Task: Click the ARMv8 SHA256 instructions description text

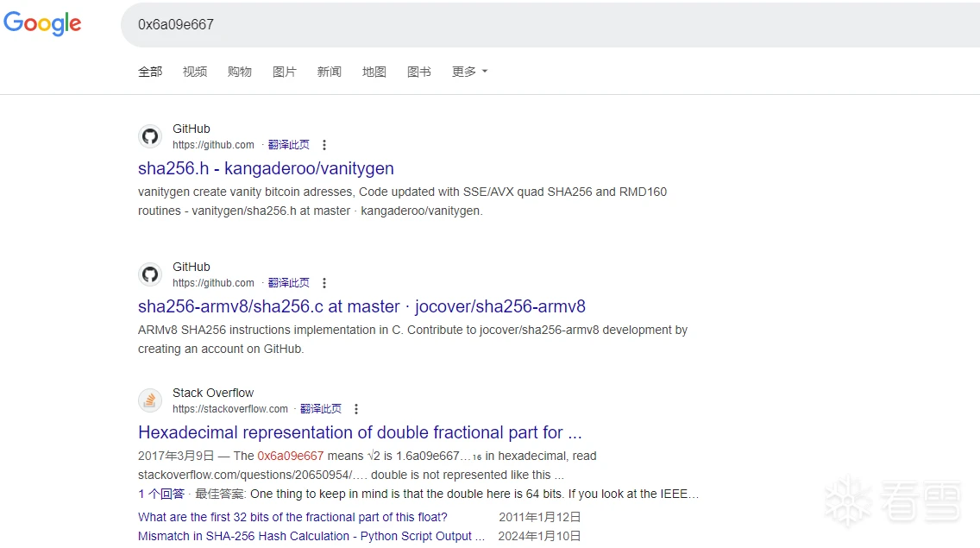Action: 412,340
